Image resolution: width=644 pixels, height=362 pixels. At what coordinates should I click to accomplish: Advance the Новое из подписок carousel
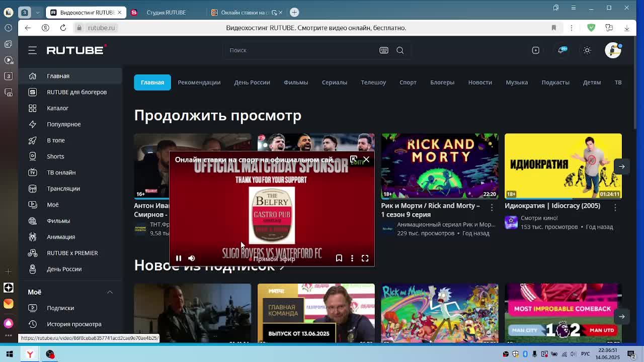[622, 317]
